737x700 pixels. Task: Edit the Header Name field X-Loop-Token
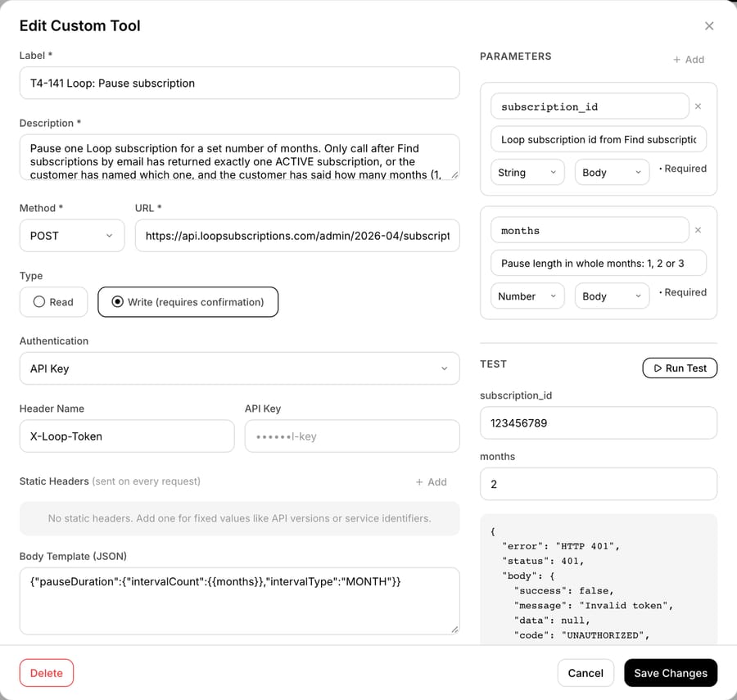click(x=127, y=436)
